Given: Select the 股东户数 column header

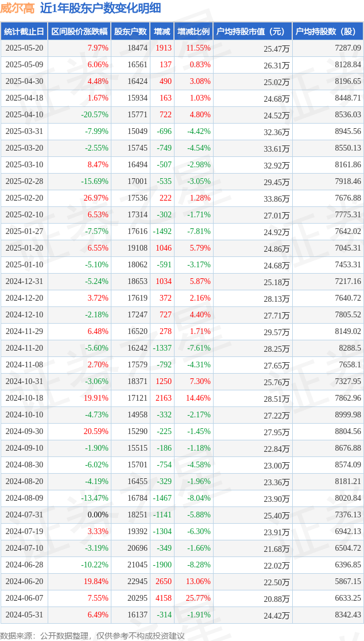Looking at the screenshot, I should [x=130, y=32].
